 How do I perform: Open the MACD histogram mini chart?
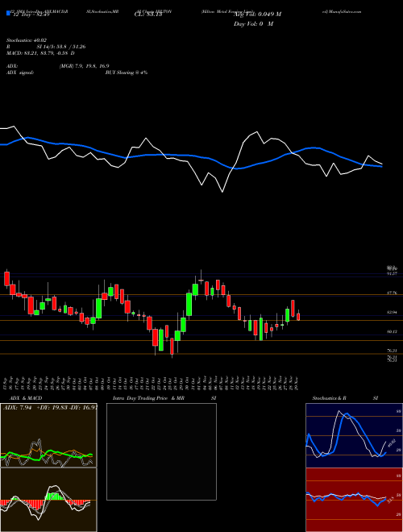(48, 500)
